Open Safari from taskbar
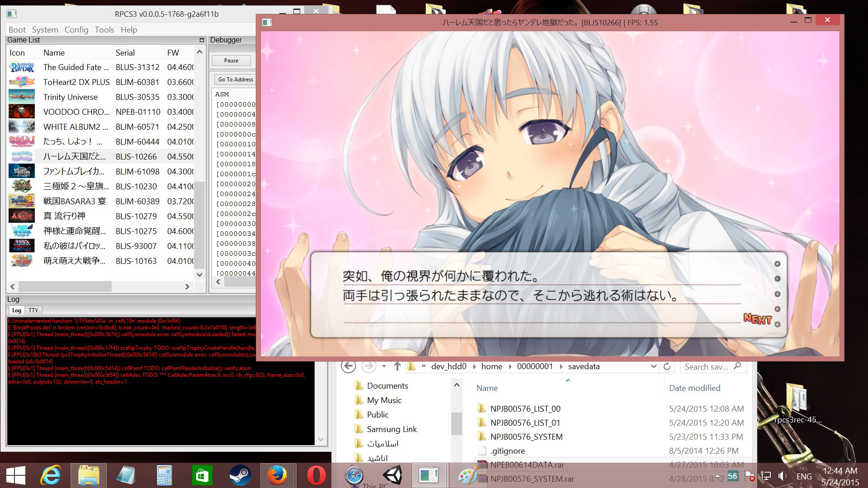The height and width of the screenshot is (488, 868). [x=354, y=475]
